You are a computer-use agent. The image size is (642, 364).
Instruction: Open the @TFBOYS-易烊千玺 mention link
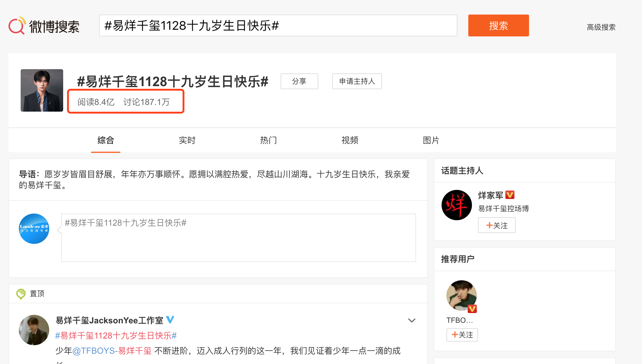tap(112, 351)
